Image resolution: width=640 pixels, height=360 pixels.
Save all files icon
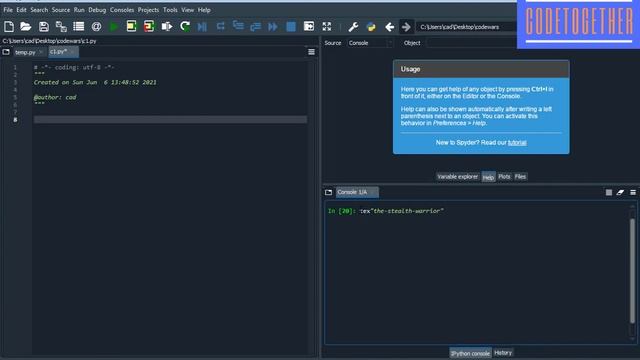(61, 27)
